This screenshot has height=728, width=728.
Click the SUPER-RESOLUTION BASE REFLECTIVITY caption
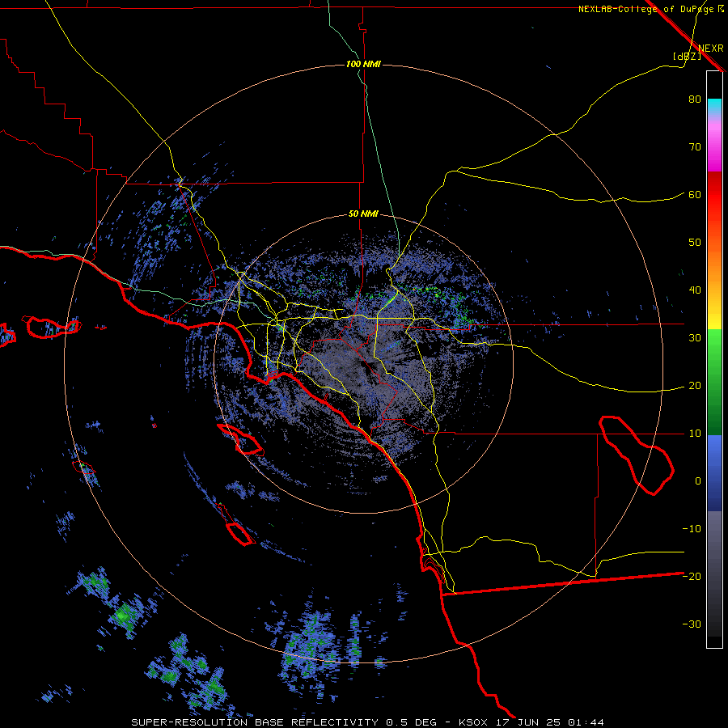point(255,722)
